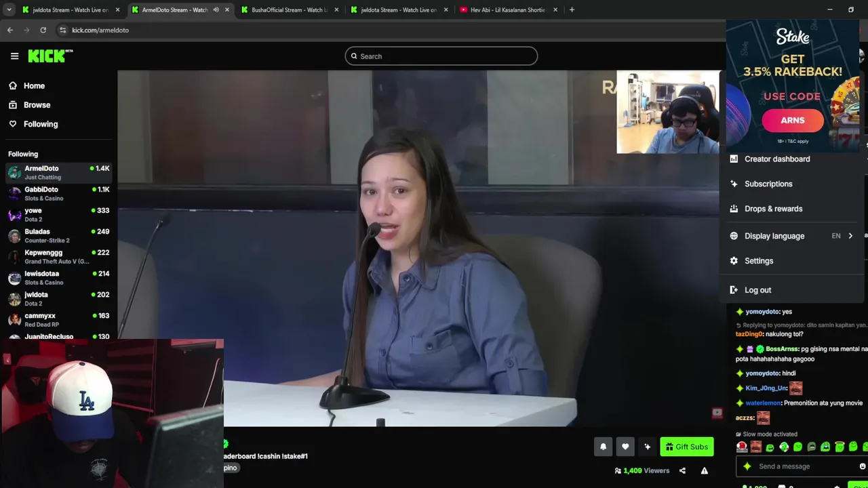Go to Home in the sidebar

click(34, 86)
